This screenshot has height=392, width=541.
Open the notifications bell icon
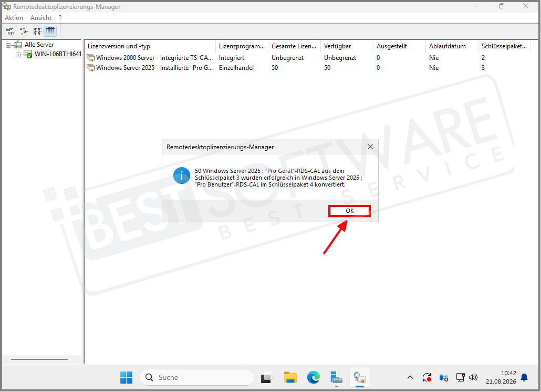tap(524, 377)
